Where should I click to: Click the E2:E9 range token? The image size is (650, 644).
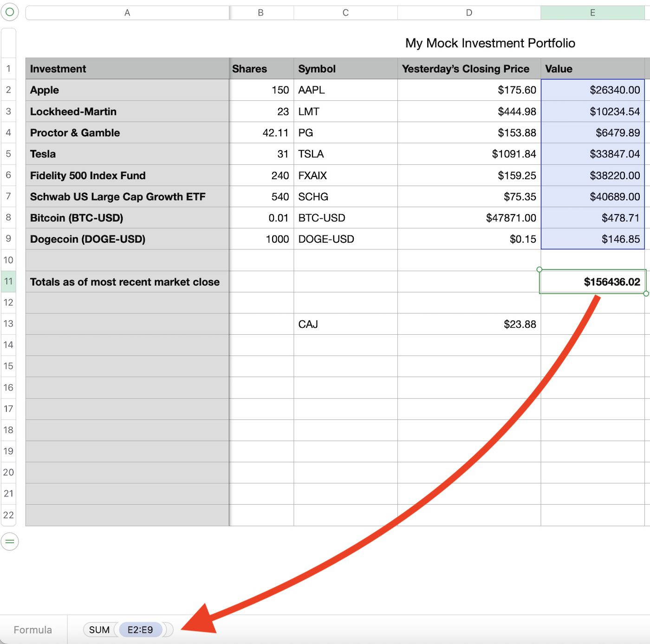click(x=140, y=630)
